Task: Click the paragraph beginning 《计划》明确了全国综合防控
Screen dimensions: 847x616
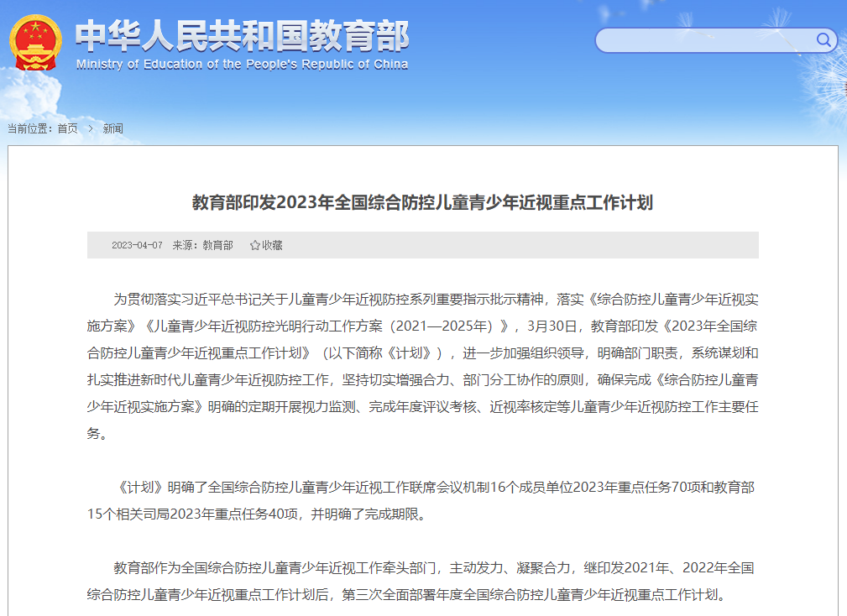Action: tap(421, 500)
